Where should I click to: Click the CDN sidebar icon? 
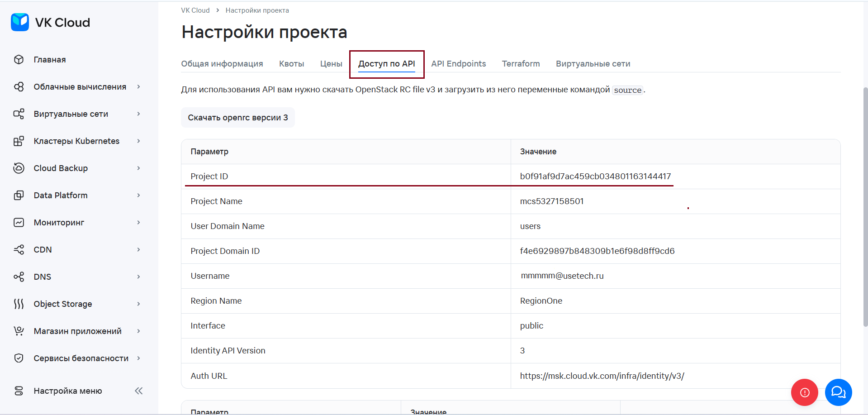click(x=19, y=250)
